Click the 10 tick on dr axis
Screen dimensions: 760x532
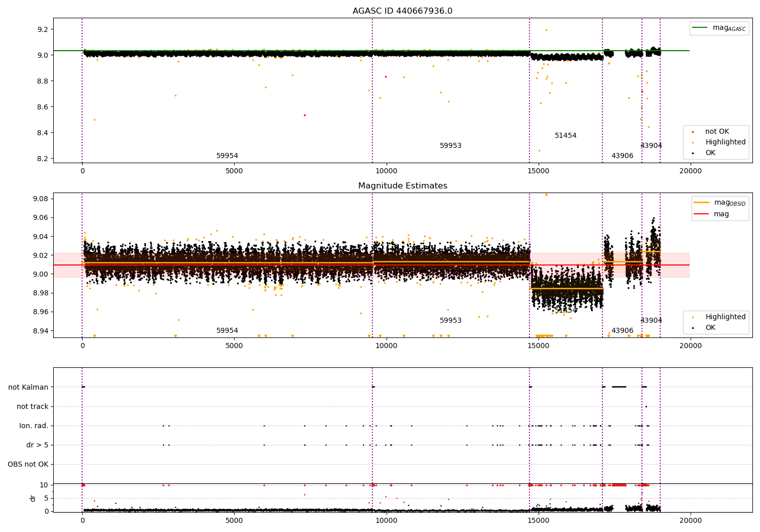coord(44,485)
